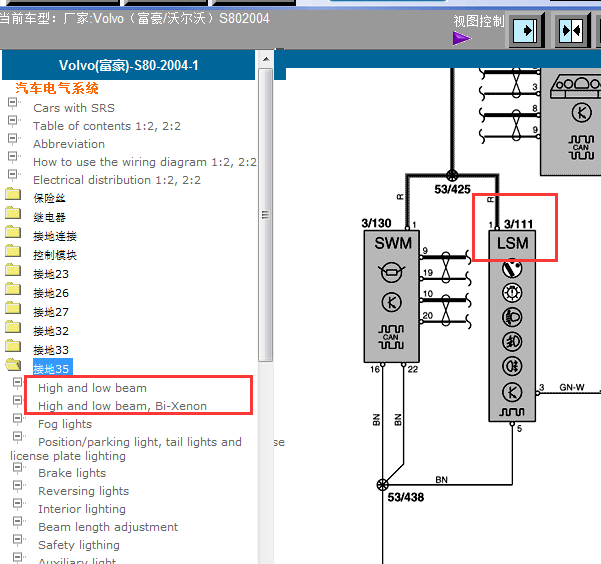Click the collapse-inward view control button
This screenshot has height=564, width=601.
click(573, 31)
